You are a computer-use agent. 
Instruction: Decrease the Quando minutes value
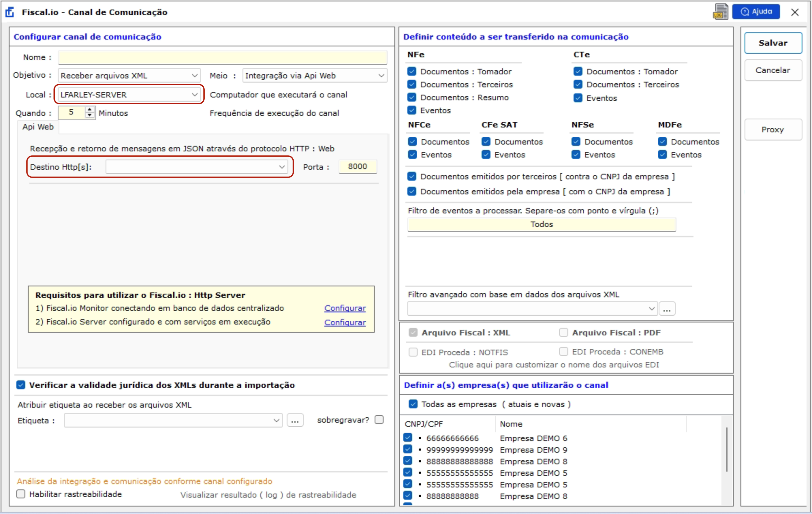click(x=90, y=116)
